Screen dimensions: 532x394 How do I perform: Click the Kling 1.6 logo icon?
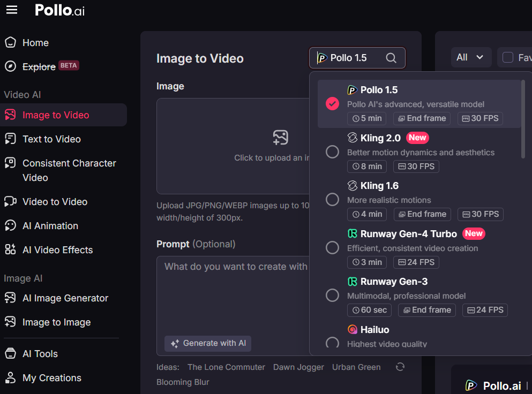353,185
